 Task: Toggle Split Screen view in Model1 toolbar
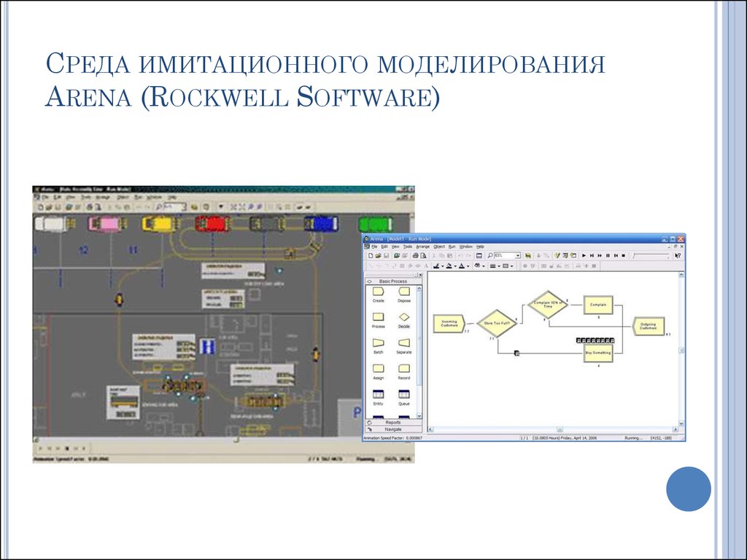point(479,256)
